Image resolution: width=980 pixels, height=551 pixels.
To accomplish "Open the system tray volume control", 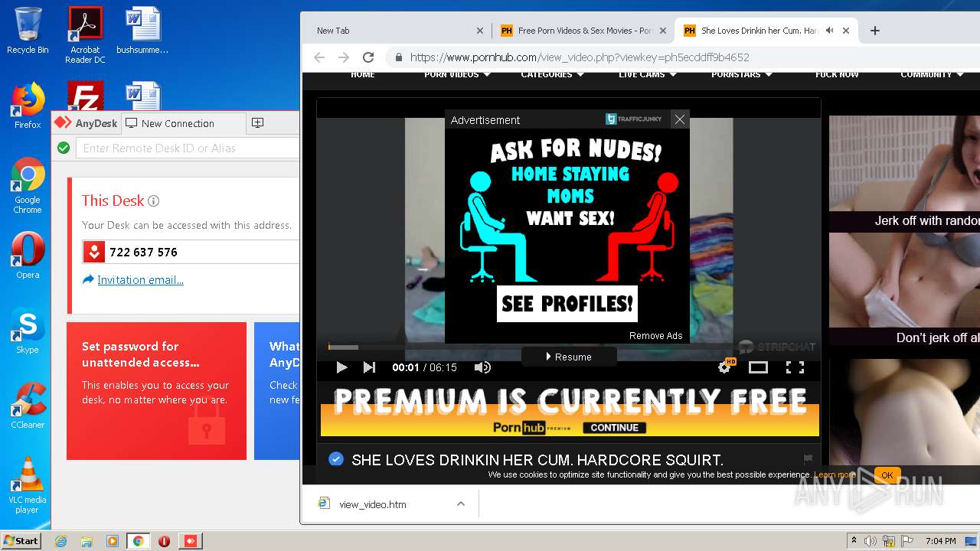I will (x=871, y=541).
